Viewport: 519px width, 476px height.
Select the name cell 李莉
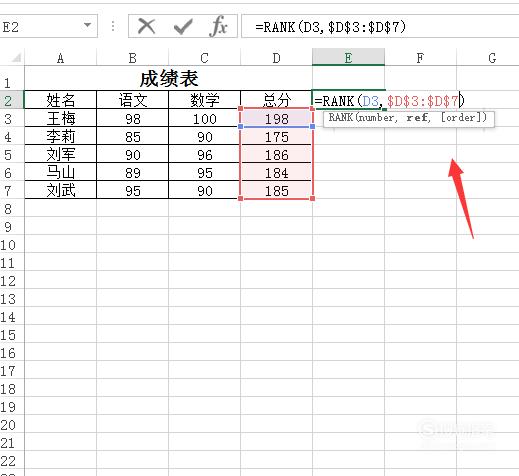click(x=60, y=136)
